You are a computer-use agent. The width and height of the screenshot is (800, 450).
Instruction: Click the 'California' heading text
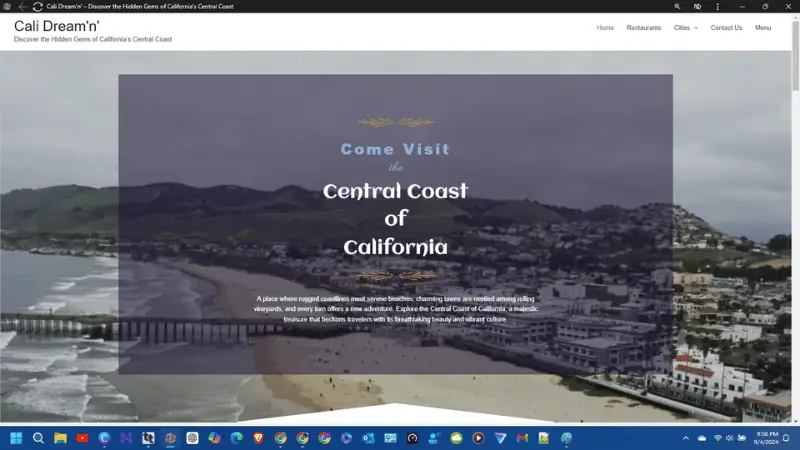(395, 247)
